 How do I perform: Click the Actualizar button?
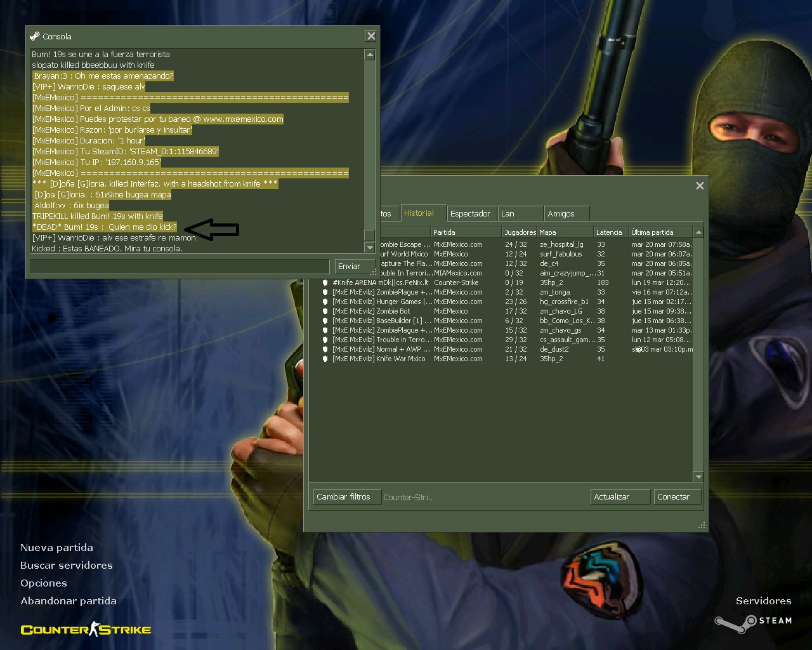[620, 496]
